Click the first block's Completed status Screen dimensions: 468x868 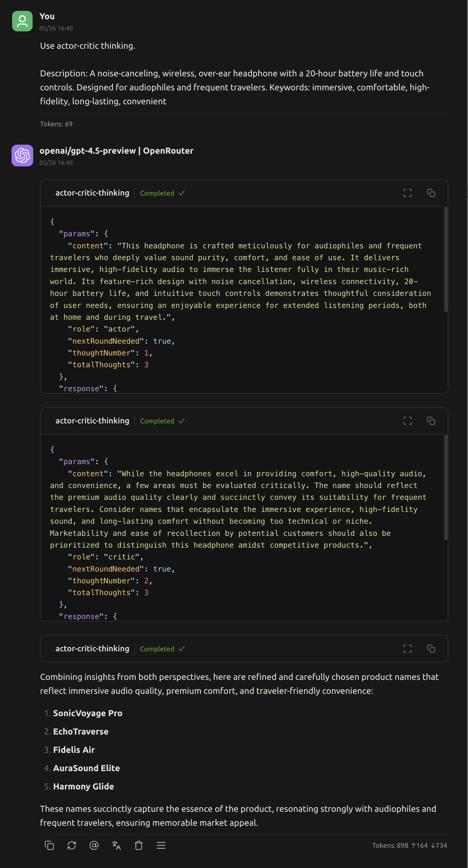tap(162, 193)
